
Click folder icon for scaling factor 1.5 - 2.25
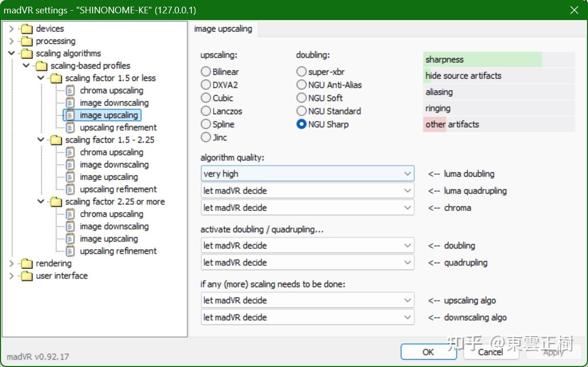pos(56,140)
